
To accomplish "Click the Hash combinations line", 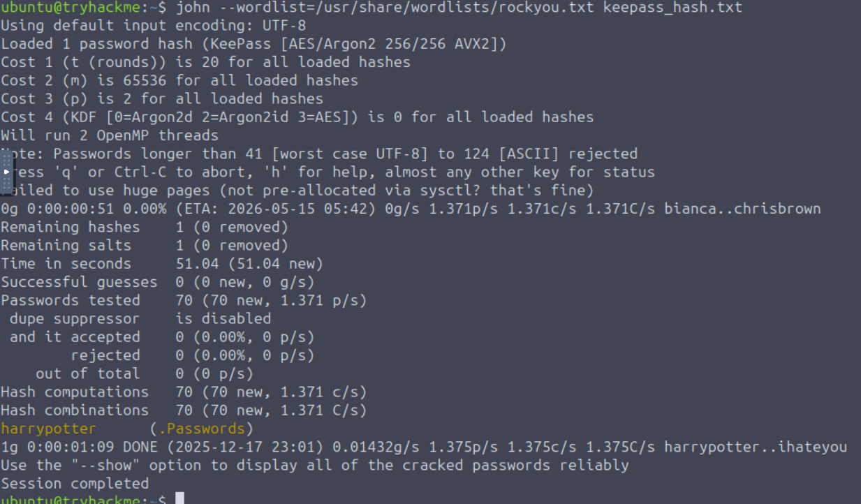I will pyautogui.click(x=183, y=410).
